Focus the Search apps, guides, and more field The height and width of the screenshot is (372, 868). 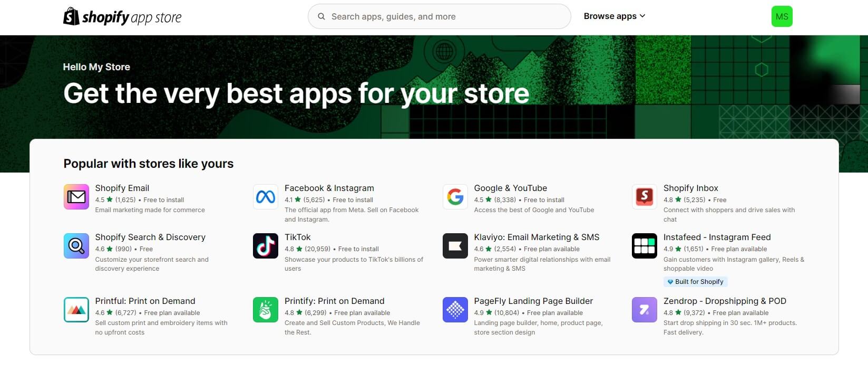[x=440, y=16]
